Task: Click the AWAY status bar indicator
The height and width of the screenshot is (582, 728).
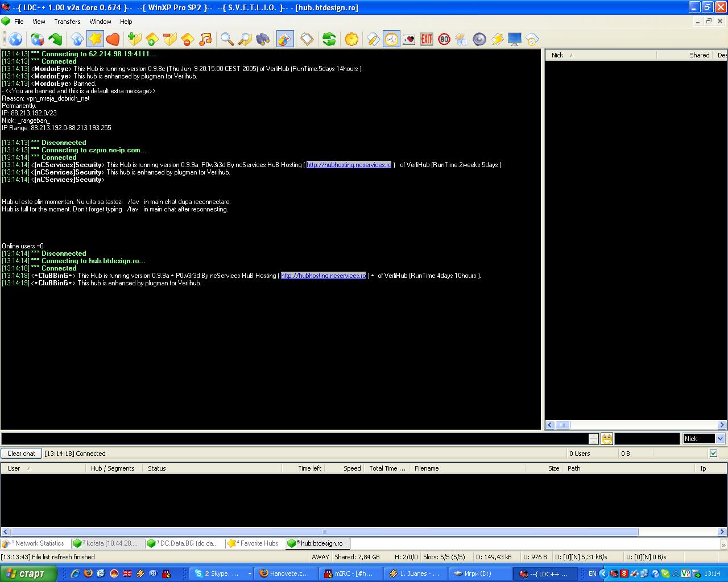Action: click(320, 557)
